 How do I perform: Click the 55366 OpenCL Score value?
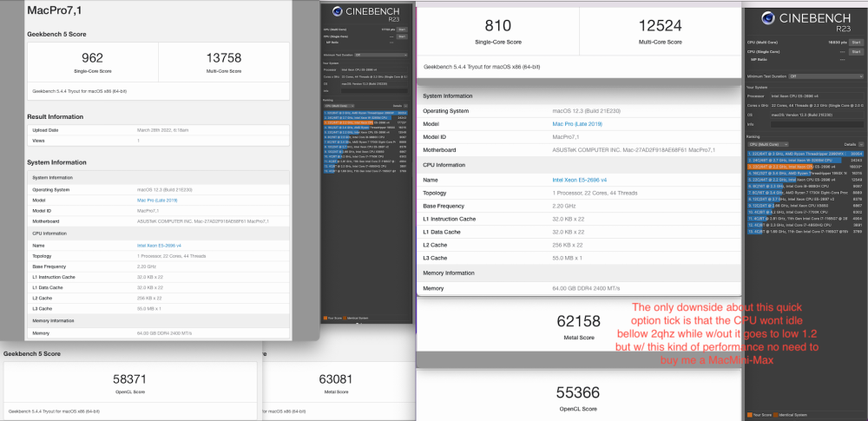point(577,392)
